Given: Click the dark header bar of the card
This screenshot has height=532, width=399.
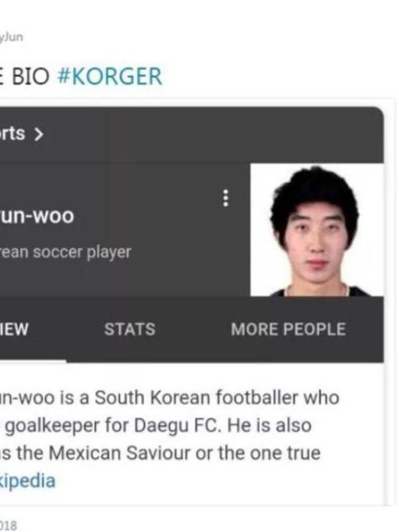Looking at the screenshot, I should [x=192, y=135].
